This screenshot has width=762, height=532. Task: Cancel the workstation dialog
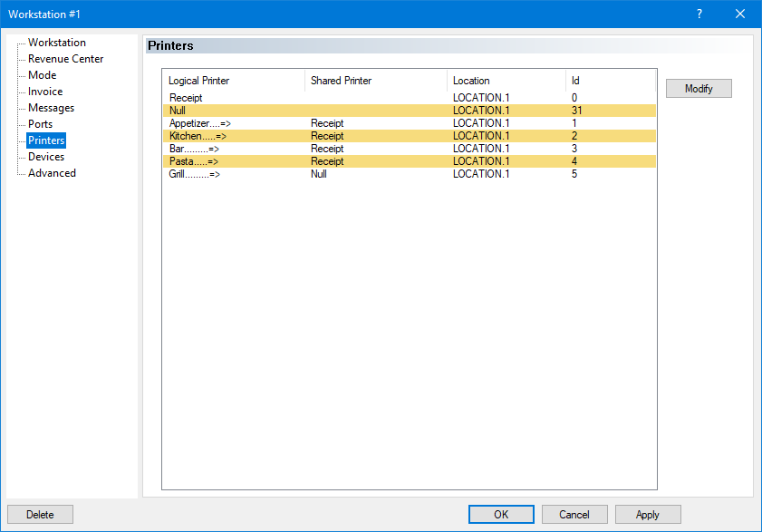[x=574, y=515]
